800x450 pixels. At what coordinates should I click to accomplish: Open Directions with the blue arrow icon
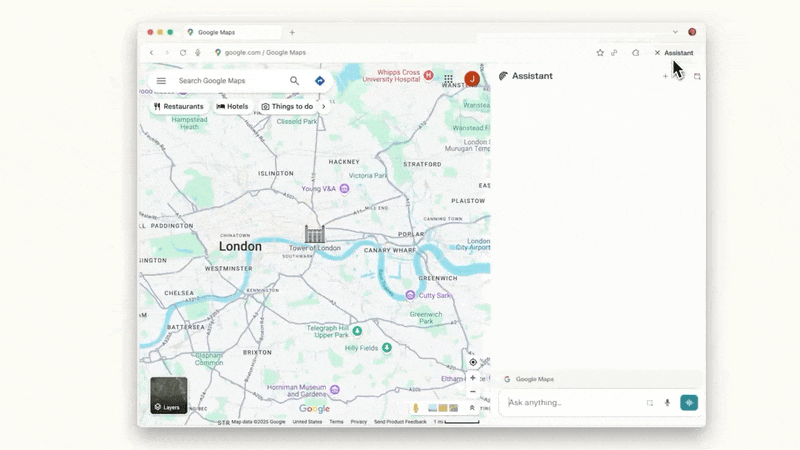click(319, 81)
